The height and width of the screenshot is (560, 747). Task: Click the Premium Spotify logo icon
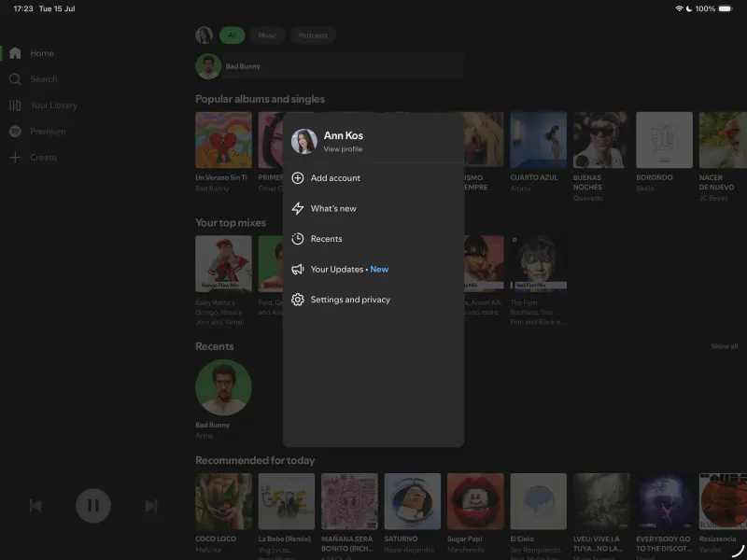tap(15, 132)
